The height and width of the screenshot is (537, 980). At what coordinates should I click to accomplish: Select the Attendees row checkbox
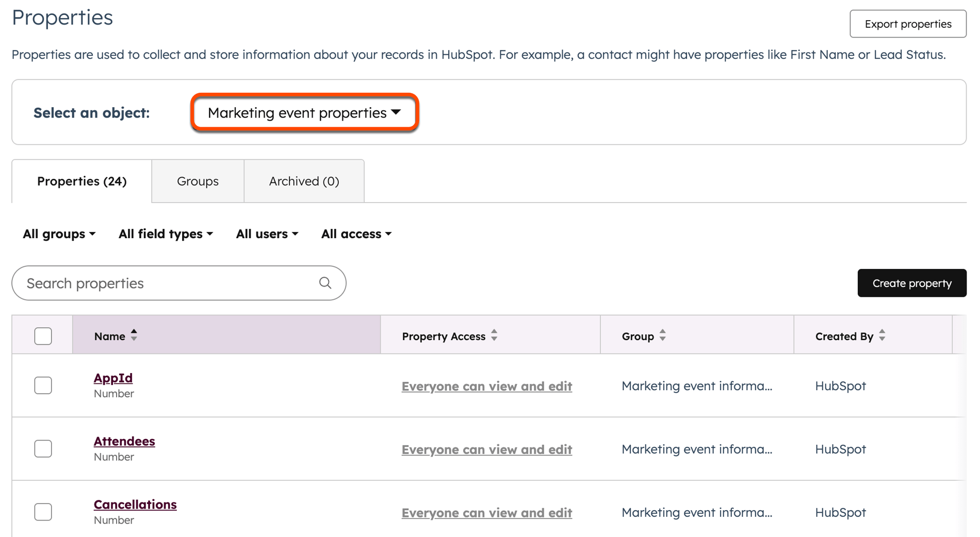point(43,448)
